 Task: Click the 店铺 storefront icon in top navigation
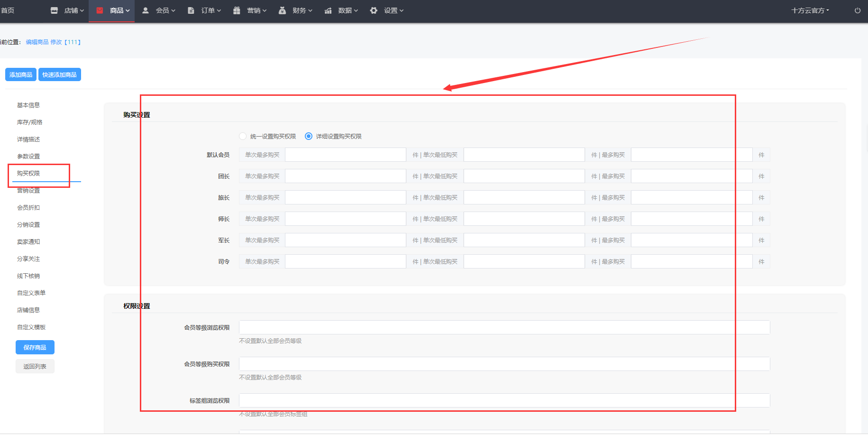54,10
